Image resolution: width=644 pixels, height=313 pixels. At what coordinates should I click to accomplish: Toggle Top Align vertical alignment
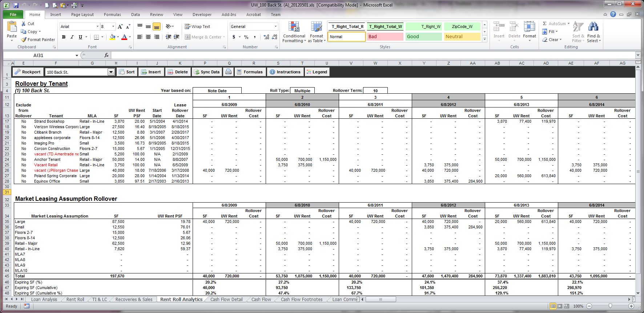[140, 27]
